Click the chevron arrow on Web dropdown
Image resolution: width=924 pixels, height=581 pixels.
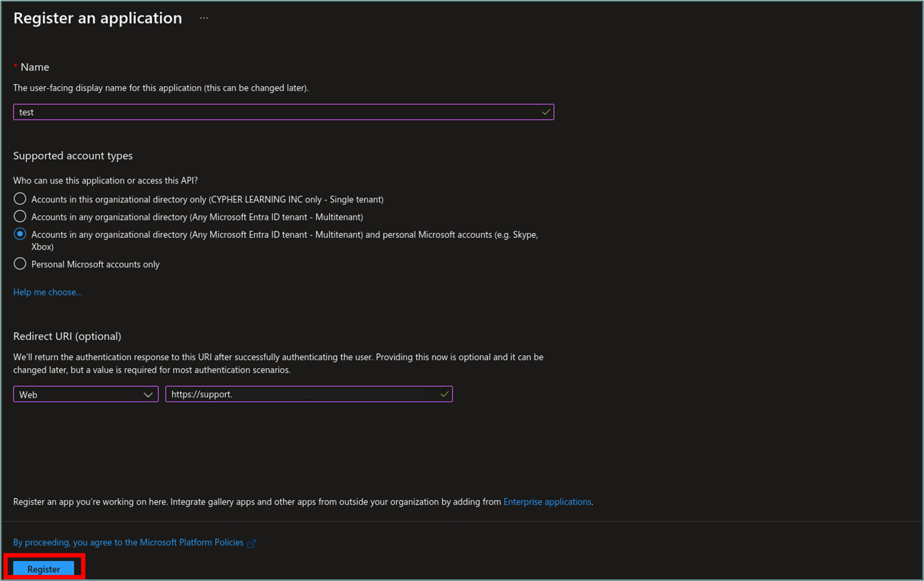[148, 394]
